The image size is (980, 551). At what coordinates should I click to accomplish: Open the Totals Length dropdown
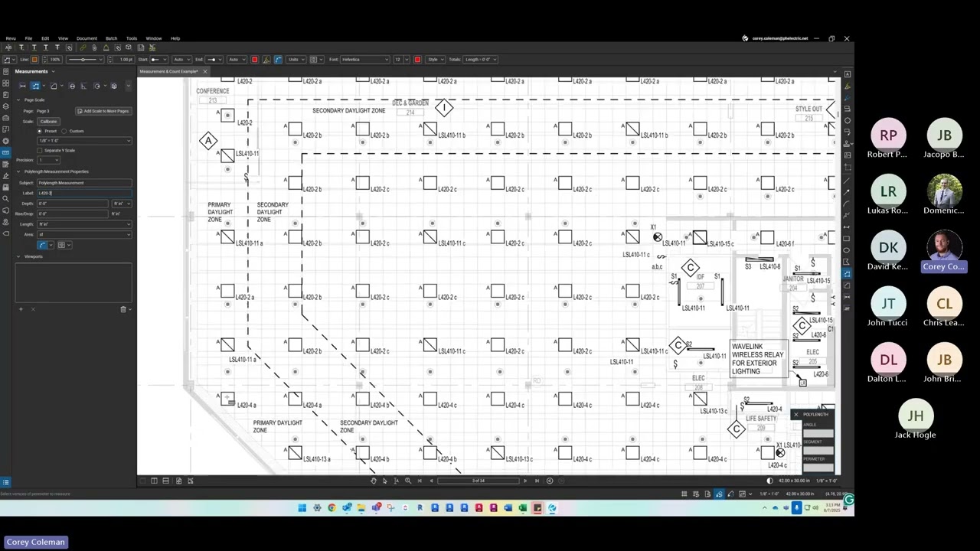tap(480, 59)
